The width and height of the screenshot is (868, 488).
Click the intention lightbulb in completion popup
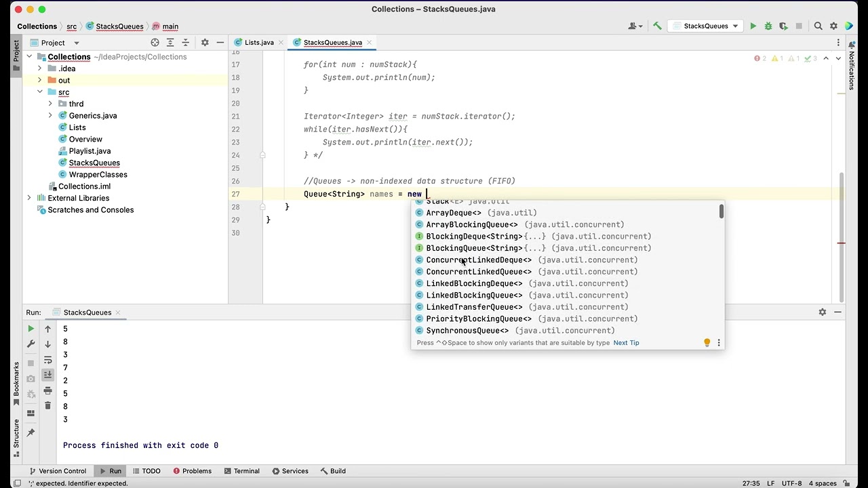point(707,343)
